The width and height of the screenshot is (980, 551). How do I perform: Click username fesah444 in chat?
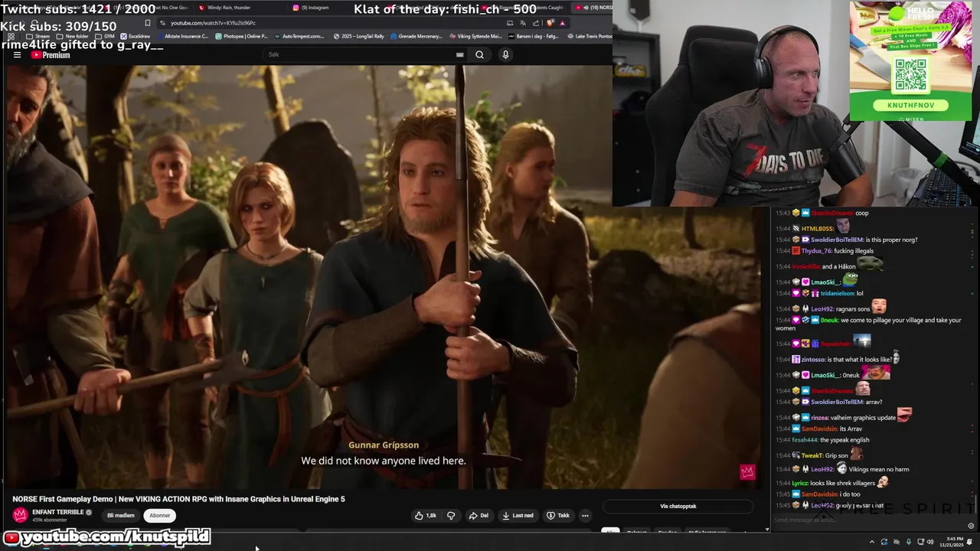(804, 440)
